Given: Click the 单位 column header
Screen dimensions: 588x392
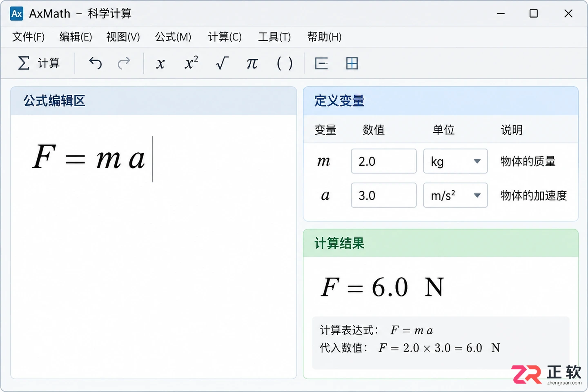Looking at the screenshot, I should [x=444, y=130].
